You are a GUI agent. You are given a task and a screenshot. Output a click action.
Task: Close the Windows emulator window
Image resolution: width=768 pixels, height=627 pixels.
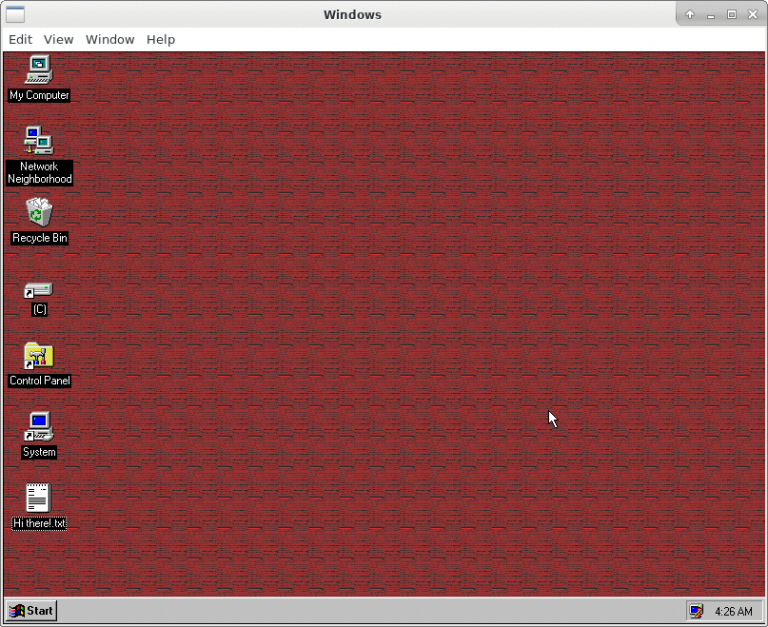coord(753,14)
